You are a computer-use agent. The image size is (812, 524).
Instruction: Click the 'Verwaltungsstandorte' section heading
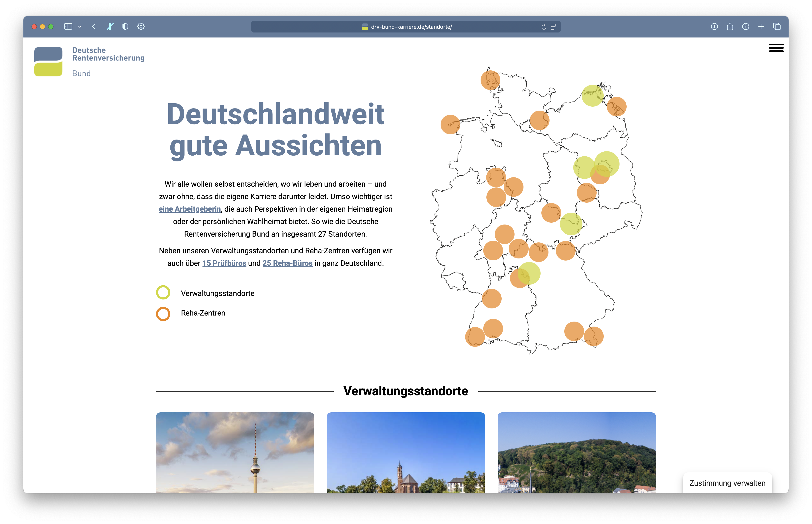click(406, 391)
